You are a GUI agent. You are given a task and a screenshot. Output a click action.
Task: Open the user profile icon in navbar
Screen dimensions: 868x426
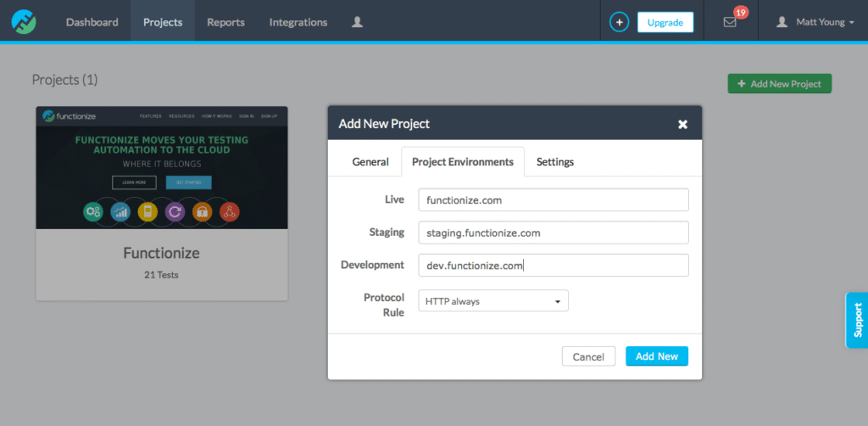(x=357, y=22)
